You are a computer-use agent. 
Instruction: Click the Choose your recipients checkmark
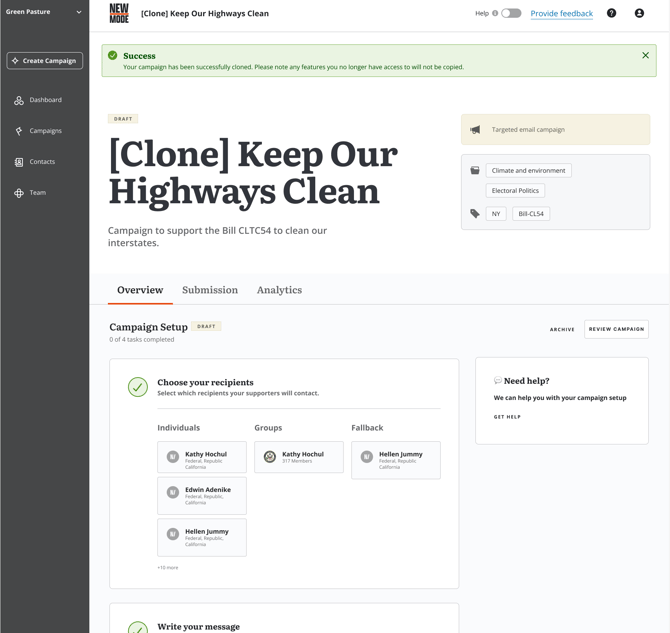point(138,387)
